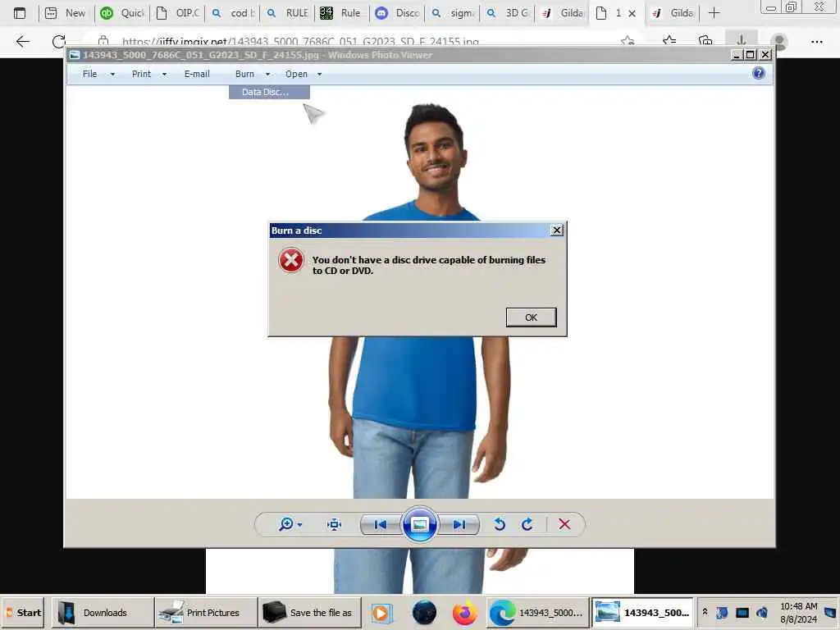Screen dimensions: 840x630
Task: Click OK in the Burn a disc dialog
Action: point(531,317)
